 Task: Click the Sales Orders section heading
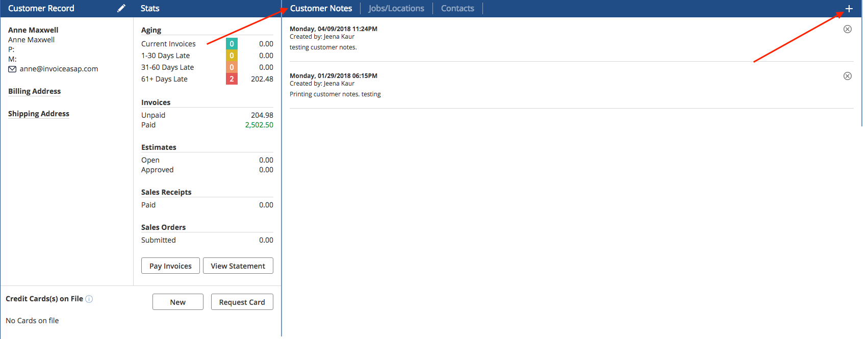(163, 227)
